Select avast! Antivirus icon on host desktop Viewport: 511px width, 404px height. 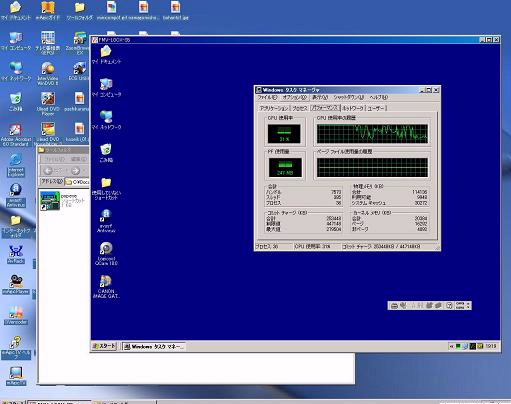pyautogui.click(x=16, y=195)
